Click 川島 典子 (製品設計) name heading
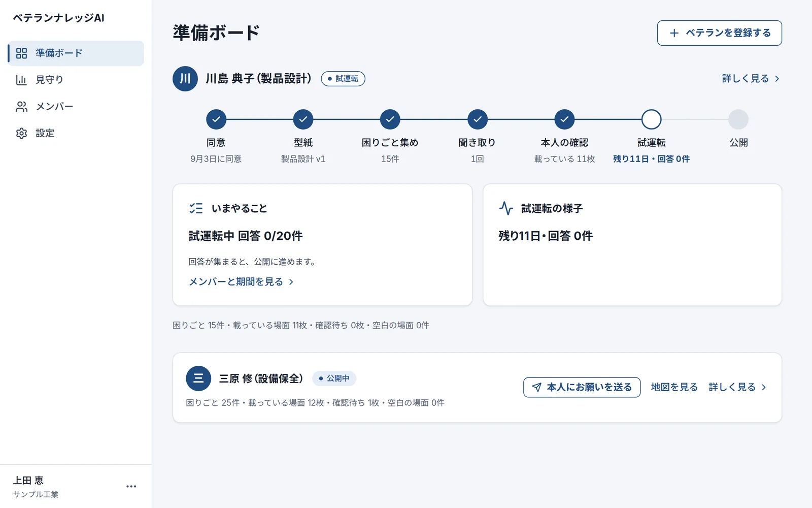 (258, 79)
